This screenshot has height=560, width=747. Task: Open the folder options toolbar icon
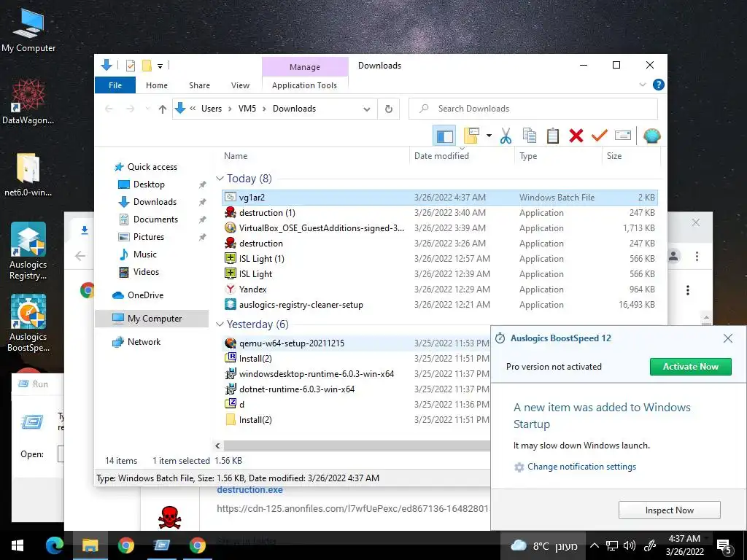(472, 136)
